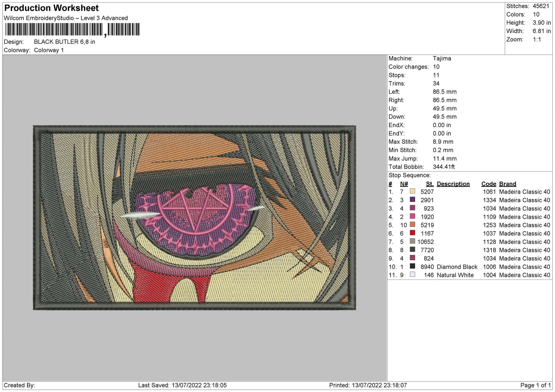The image size is (555, 392).
Task: Click the 'Created By:' footer label
Action: (19, 385)
